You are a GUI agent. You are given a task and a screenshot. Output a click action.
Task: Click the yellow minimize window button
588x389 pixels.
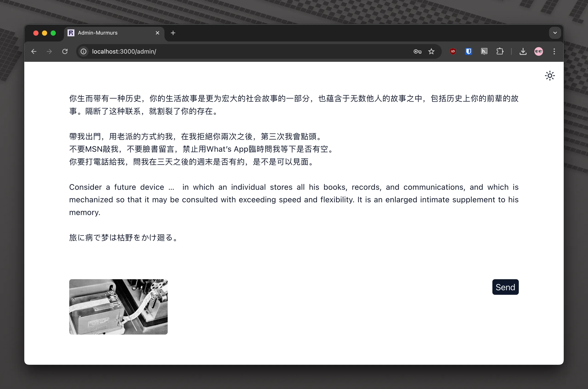45,33
